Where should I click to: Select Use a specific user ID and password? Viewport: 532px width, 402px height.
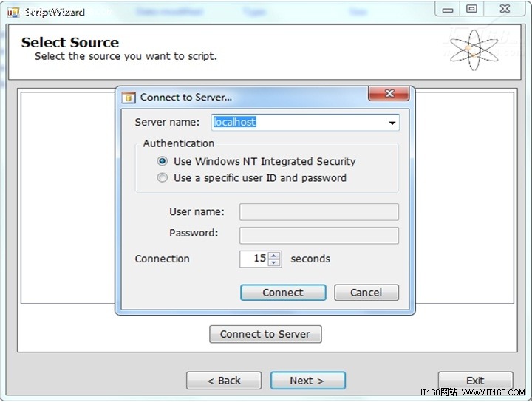162,178
